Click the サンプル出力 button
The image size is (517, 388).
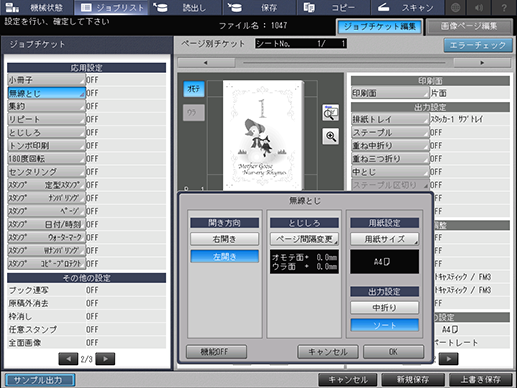pyautogui.click(x=40, y=380)
